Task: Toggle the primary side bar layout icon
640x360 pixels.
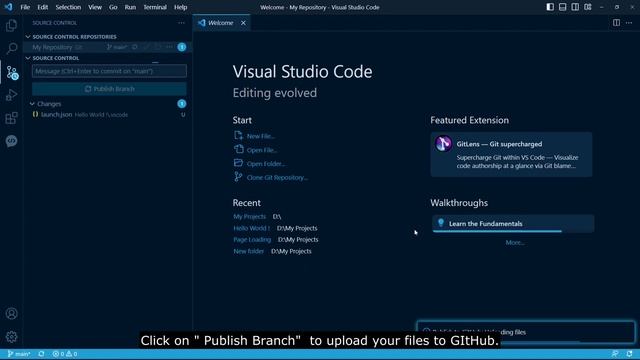Action: pyautogui.click(x=550, y=7)
